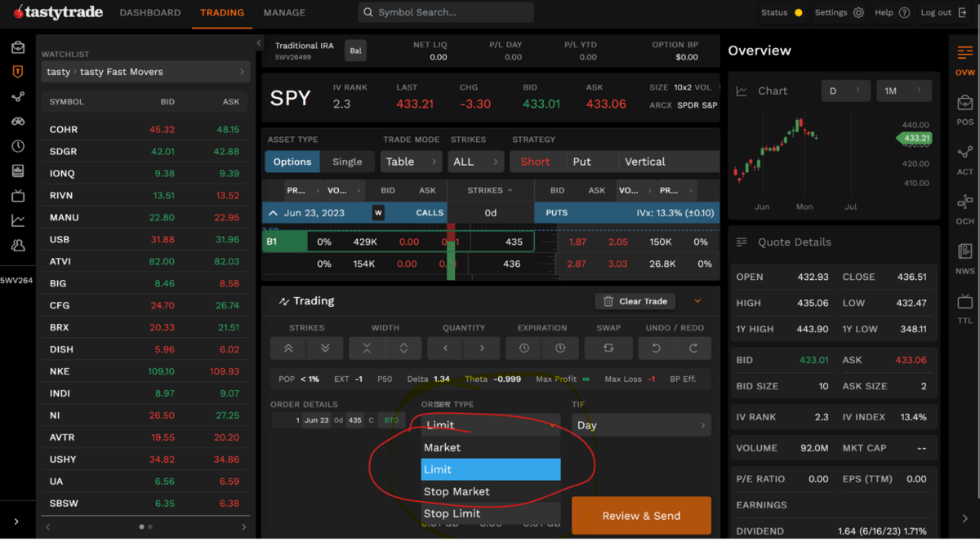Collapse the Jun 23, 2023 expiration row
The height and width of the screenshot is (546, 980).
point(274,213)
